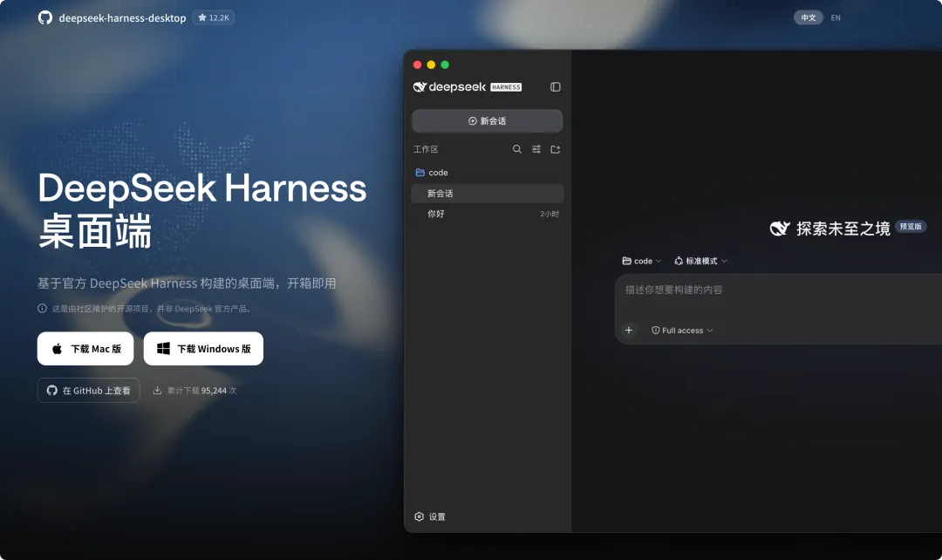Click the 2小时 timestamp on 你好 row
The image size is (942, 560).
pos(549,214)
